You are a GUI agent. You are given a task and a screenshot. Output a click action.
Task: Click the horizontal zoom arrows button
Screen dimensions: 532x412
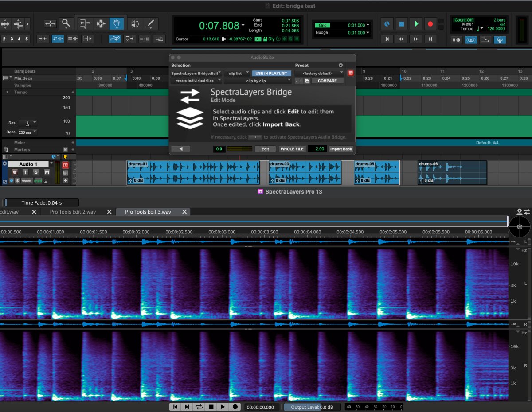50,23
